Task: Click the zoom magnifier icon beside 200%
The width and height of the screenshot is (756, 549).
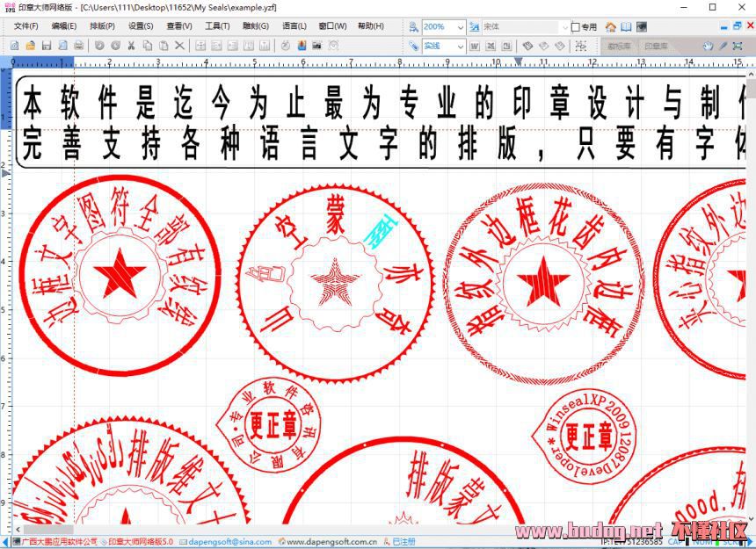Action: point(413,27)
